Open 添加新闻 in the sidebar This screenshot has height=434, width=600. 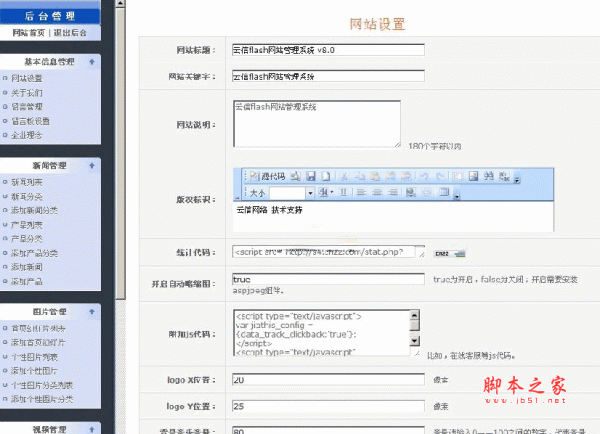pos(27,267)
